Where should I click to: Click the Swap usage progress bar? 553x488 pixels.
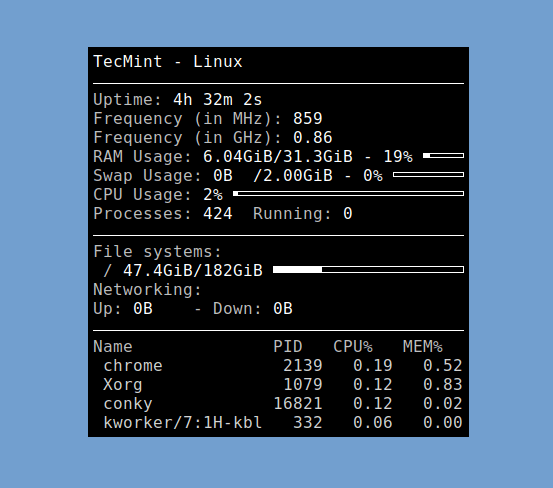pyautogui.click(x=429, y=175)
